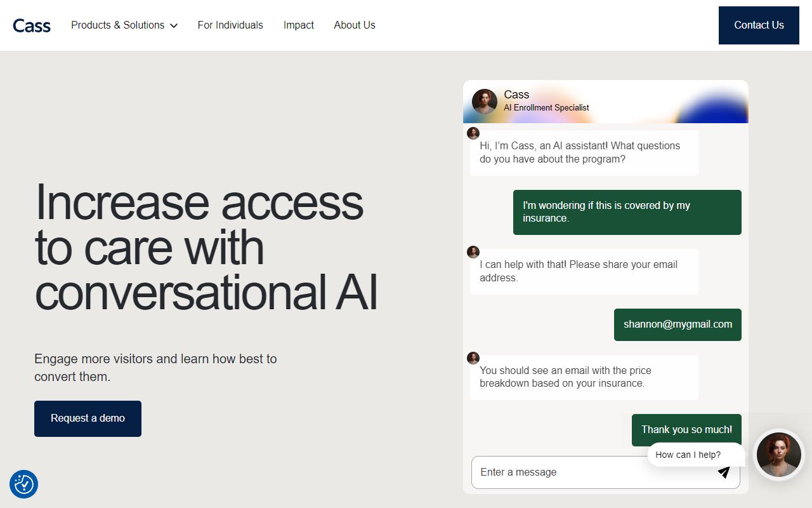This screenshot has width=812, height=508.
Task: Open cookie consent settings via blue cookie icon
Action: (x=24, y=484)
